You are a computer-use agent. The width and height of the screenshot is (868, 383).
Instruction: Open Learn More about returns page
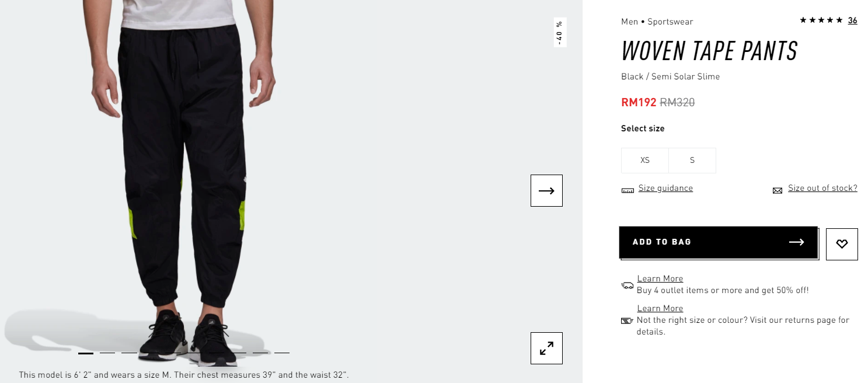[660, 308]
